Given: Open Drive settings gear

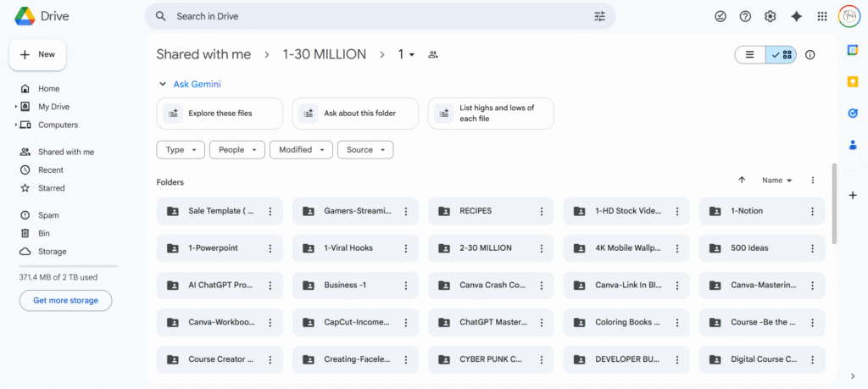Looking at the screenshot, I should pyautogui.click(x=770, y=16).
